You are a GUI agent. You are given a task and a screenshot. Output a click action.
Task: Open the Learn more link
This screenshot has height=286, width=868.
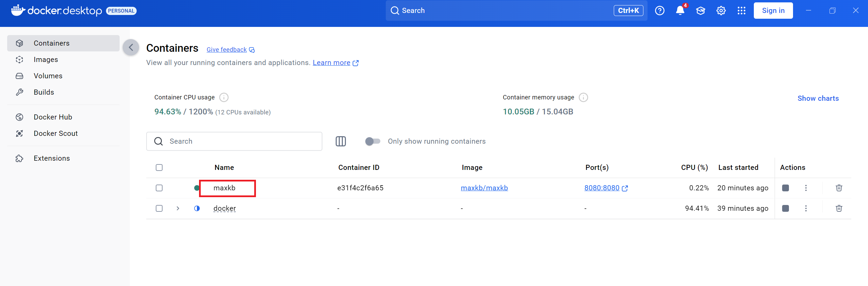(x=332, y=63)
